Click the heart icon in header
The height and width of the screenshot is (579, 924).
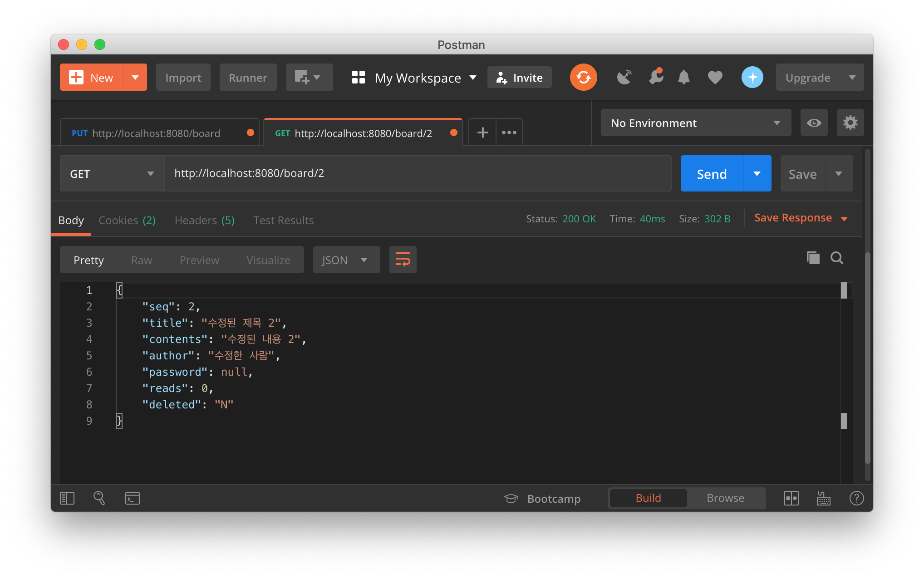(715, 77)
